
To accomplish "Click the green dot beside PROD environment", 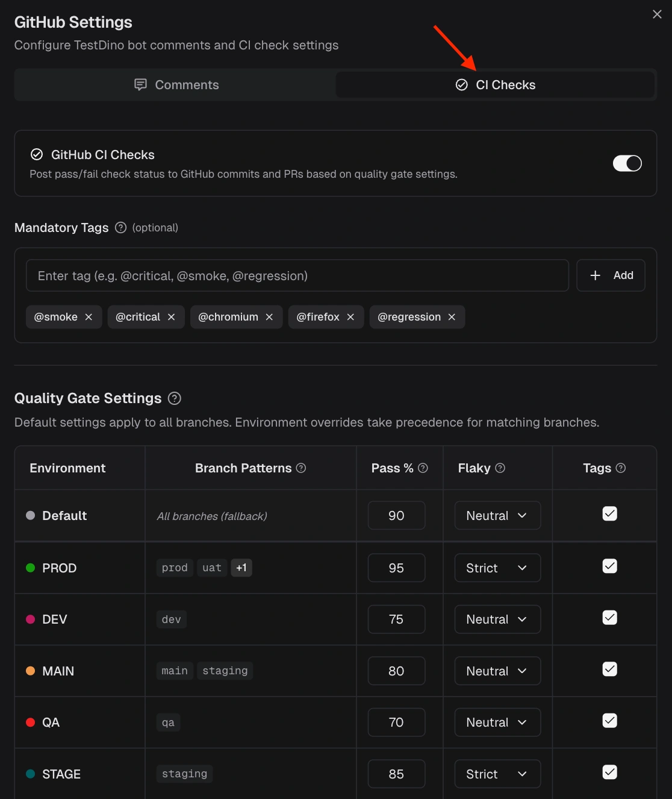I will 30,568.
